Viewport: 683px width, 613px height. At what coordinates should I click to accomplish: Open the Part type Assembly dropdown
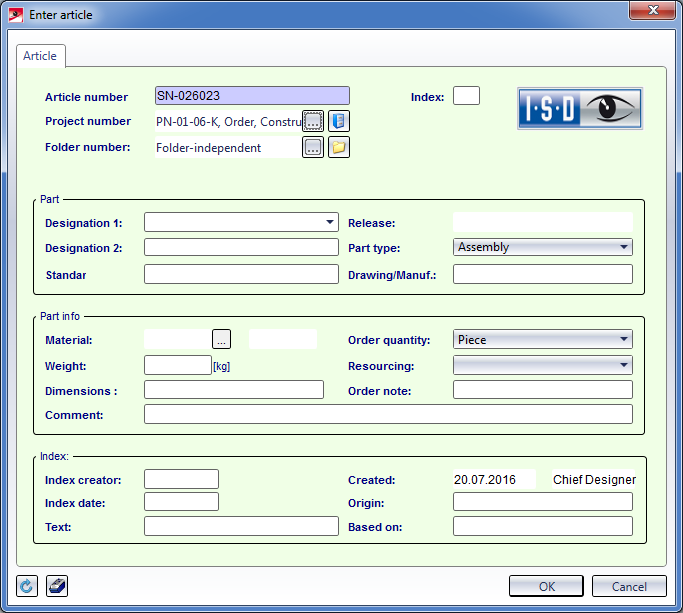[x=624, y=247]
